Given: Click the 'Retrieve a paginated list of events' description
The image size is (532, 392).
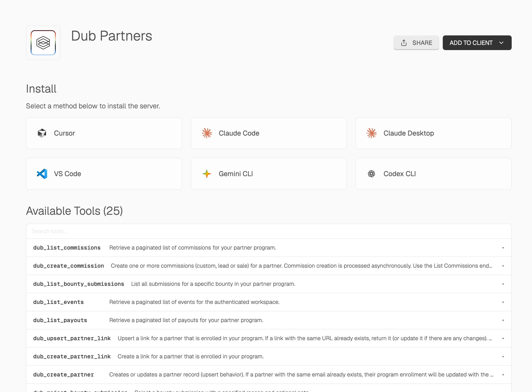Looking at the screenshot, I should click(194, 302).
